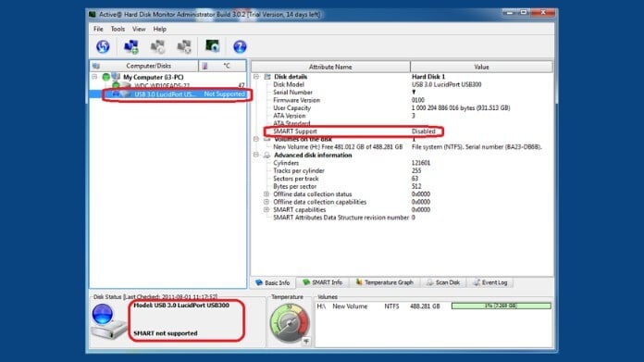Expand Offline data collection status

coord(266,193)
